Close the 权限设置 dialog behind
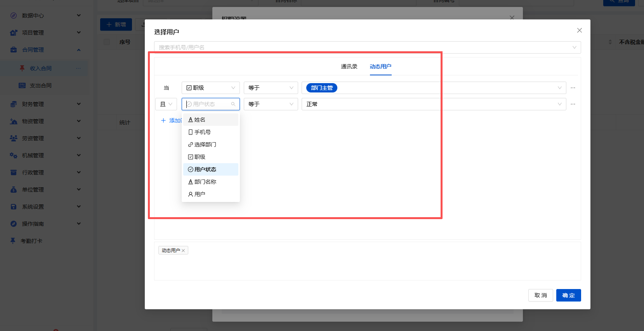The width and height of the screenshot is (644, 331). point(512,17)
